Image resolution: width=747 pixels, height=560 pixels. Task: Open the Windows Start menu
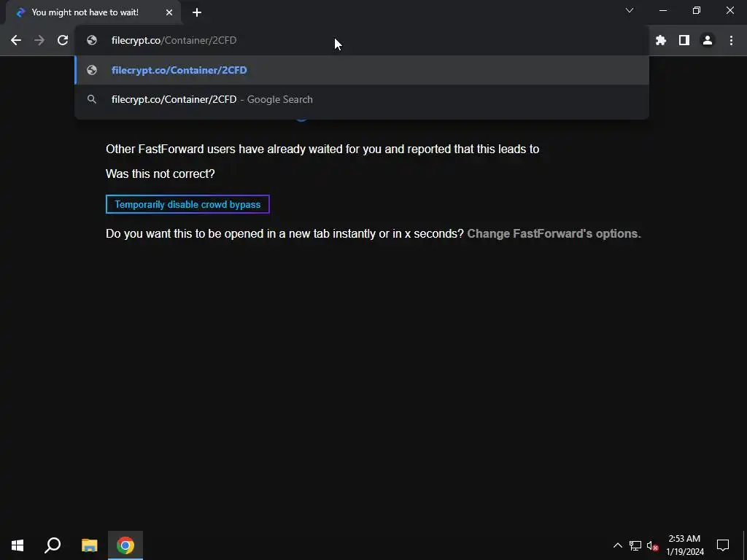[x=18, y=545]
